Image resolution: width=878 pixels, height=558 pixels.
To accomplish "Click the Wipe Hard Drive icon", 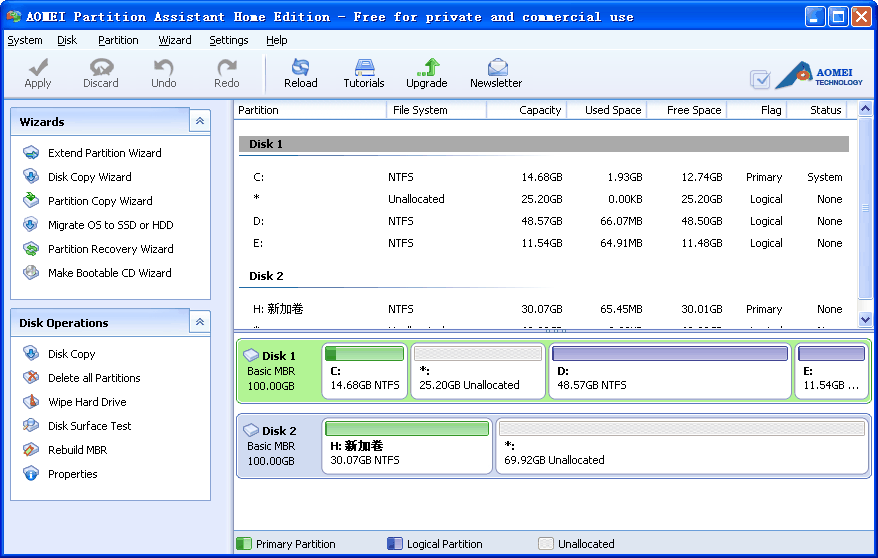I will [x=31, y=402].
